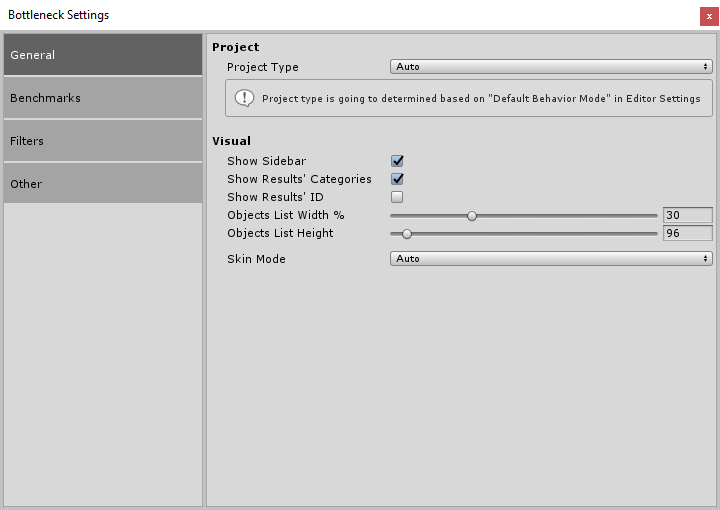
Task: Expand the Skin Mode dropdown
Action: 550,259
